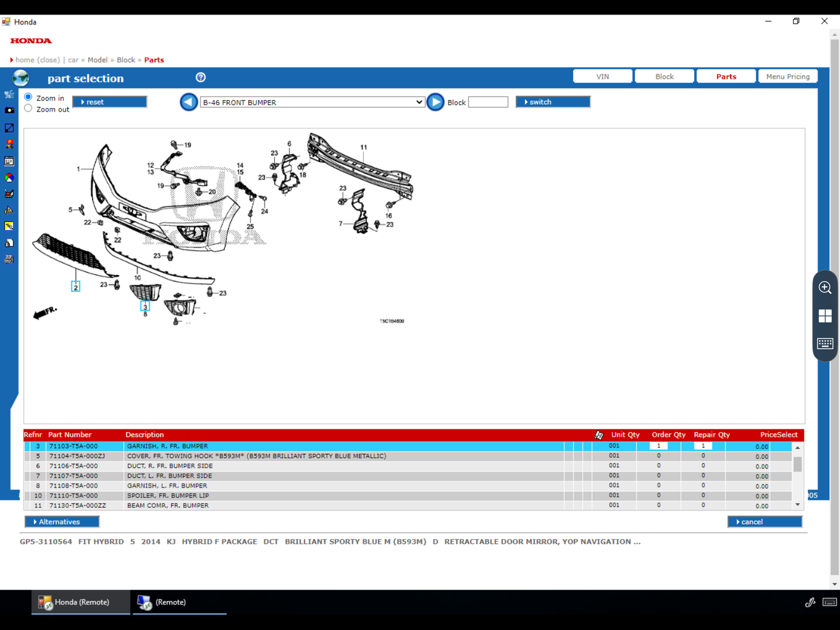Select row GARNISH, L. FR. BUMPER
This screenshot has width=840, height=630.
[408, 486]
